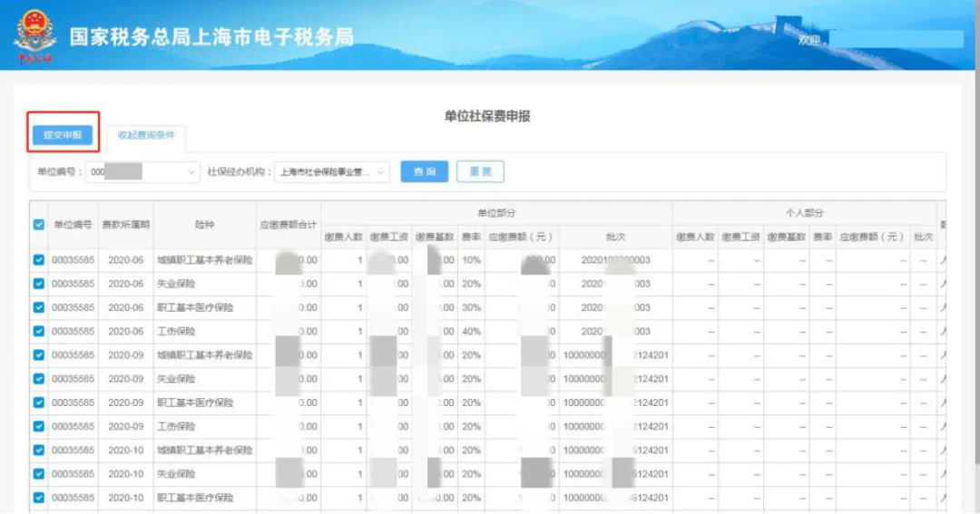Click the 费款所属期 column header

[125, 225]
